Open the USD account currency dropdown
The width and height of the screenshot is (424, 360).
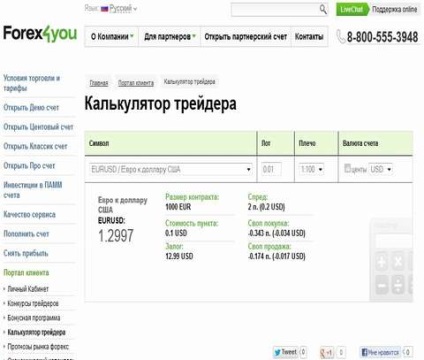[x=380, y=169]
